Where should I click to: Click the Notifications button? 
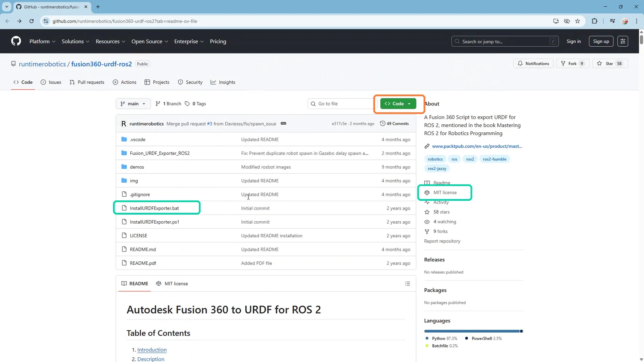point(533,64)
